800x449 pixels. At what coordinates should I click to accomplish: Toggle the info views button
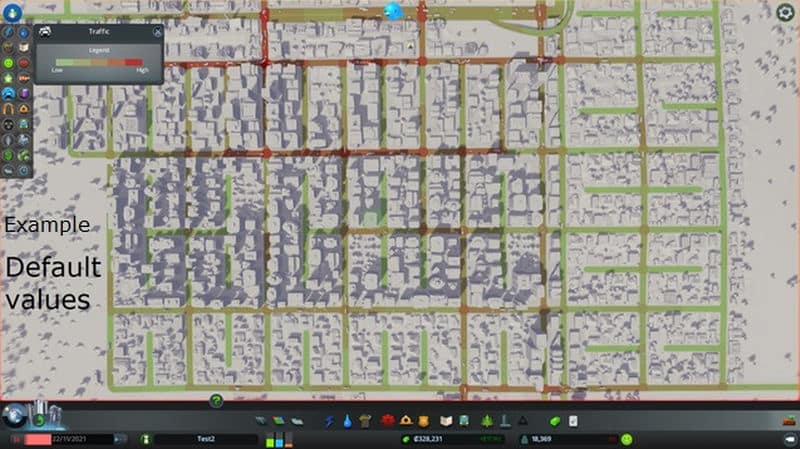coord(10,12)
